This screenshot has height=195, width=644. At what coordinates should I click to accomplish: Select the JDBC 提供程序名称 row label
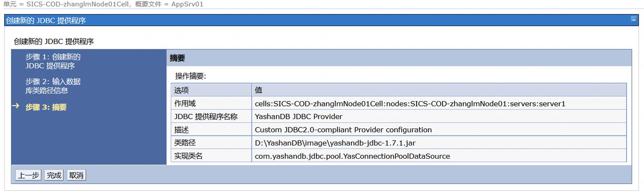211,116
